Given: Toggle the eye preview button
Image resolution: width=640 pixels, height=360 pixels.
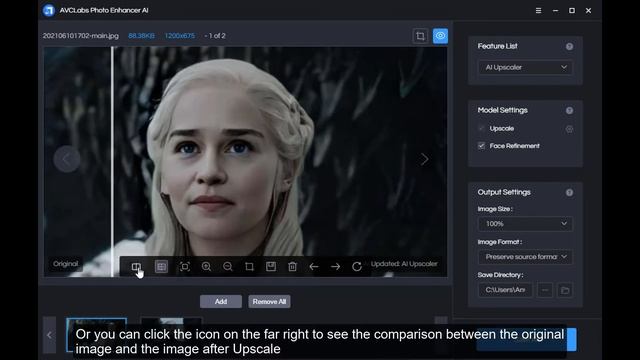Looking at the screenshot, I should (x=440, y=36).
